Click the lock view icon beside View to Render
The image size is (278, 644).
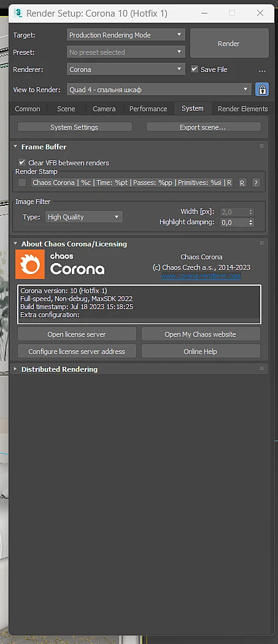coord(262,89)
